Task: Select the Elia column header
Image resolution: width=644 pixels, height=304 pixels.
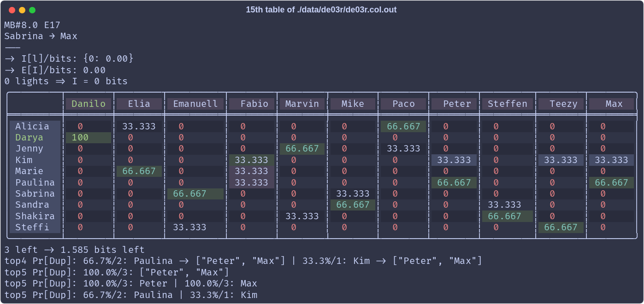Action: 139,104
